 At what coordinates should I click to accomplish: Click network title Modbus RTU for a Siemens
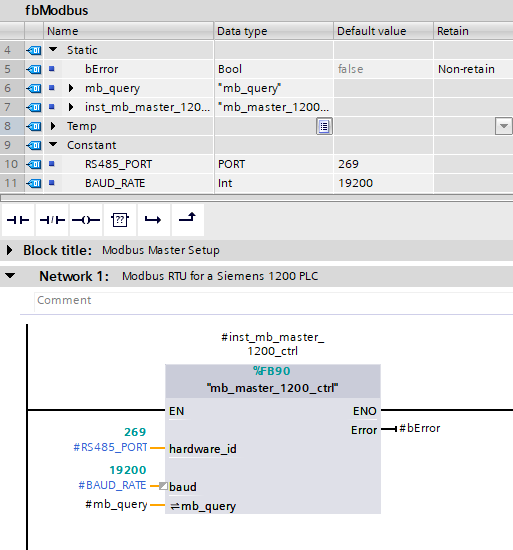tap(220, 276)
